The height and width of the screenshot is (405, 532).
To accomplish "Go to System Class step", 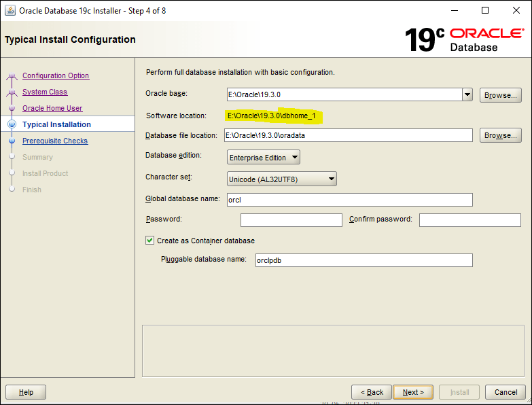I will [x=45, y=92].
